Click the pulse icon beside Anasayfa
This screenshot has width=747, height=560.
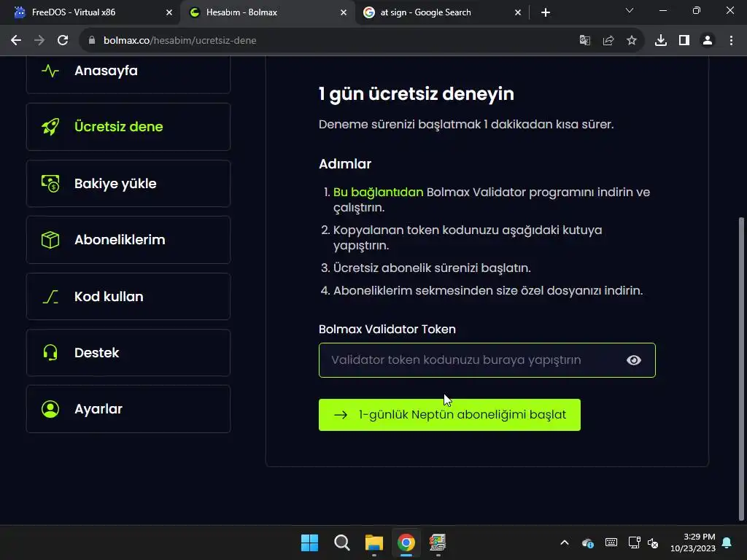click(x=50, y=71)
